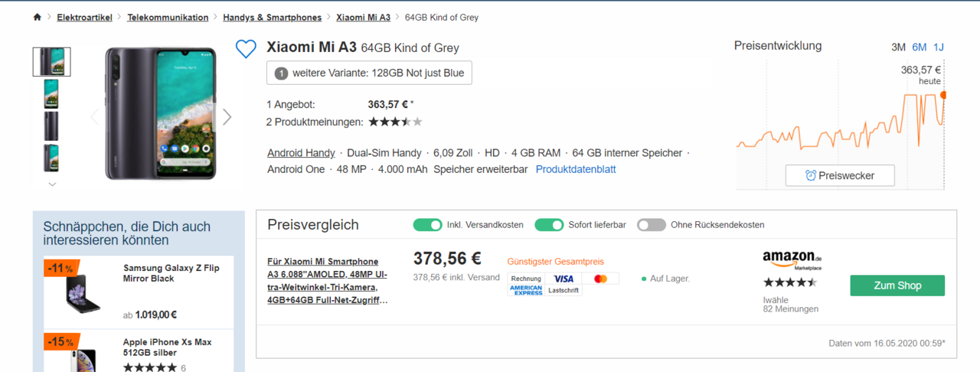980x372 pixels.
Task: Set a Preiswecker price alert
Action: pos(841,175)
